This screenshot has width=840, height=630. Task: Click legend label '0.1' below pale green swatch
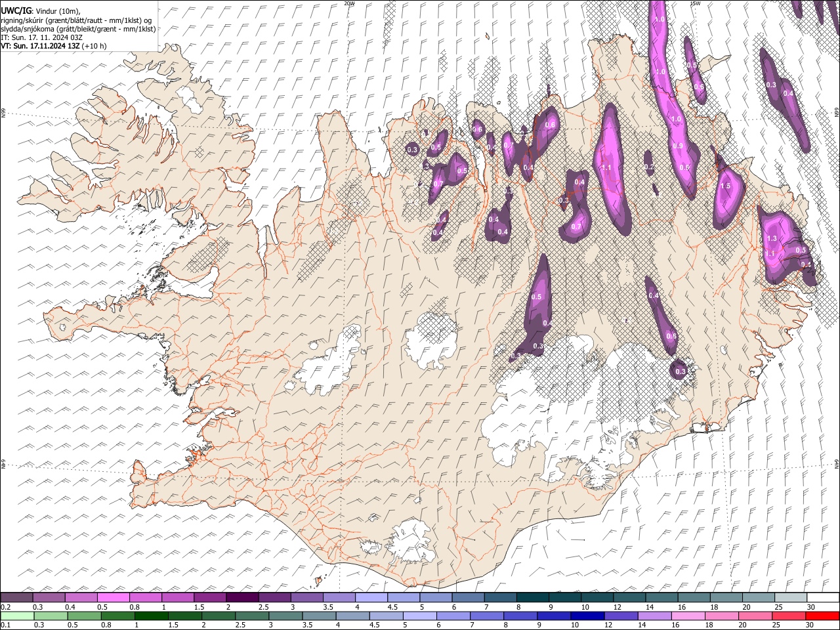point(5,625)
